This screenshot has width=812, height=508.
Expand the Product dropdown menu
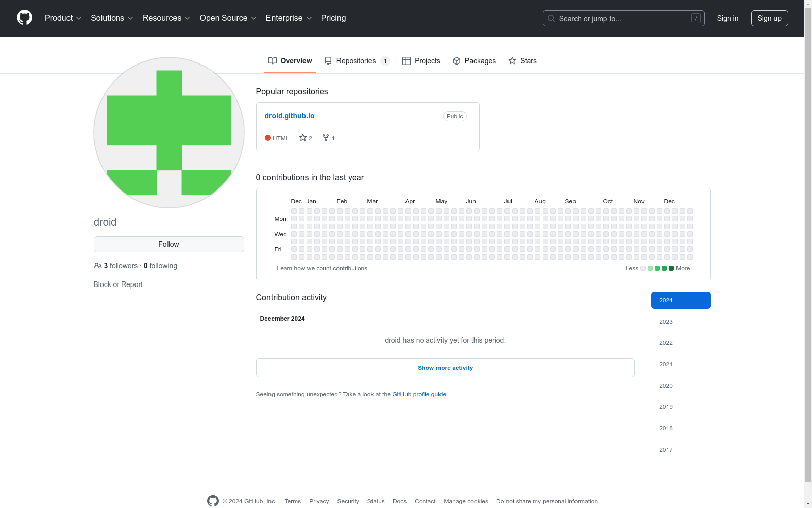tap(63, 18)
